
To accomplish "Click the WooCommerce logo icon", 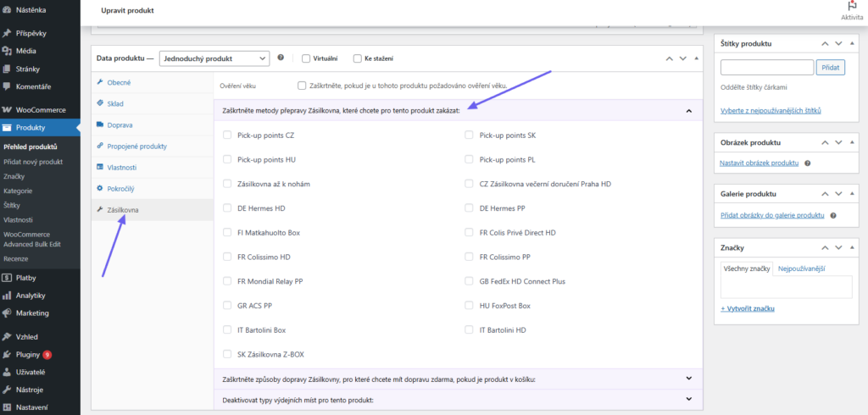I will 7,109.
